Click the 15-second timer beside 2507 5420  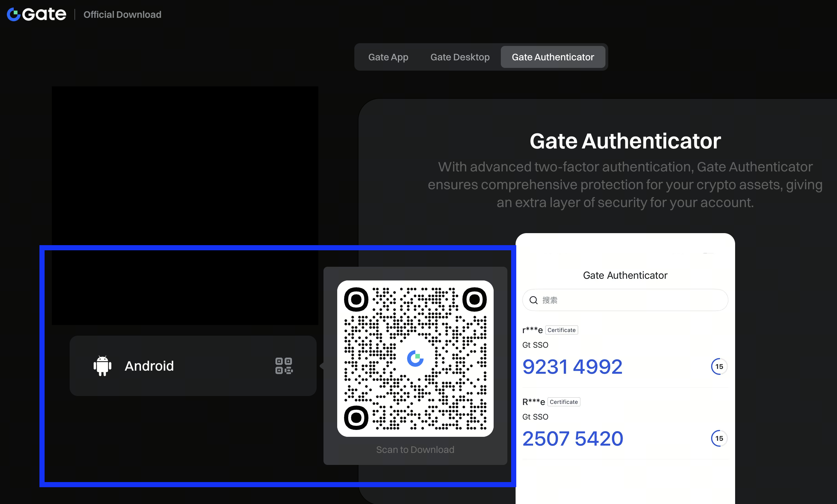719,439
